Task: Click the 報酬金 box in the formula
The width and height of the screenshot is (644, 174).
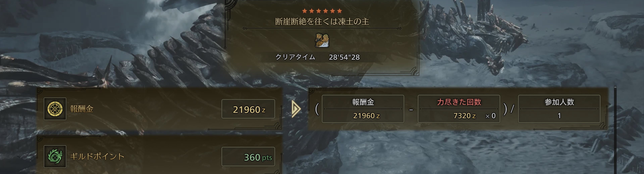Action: coord(363,109)
